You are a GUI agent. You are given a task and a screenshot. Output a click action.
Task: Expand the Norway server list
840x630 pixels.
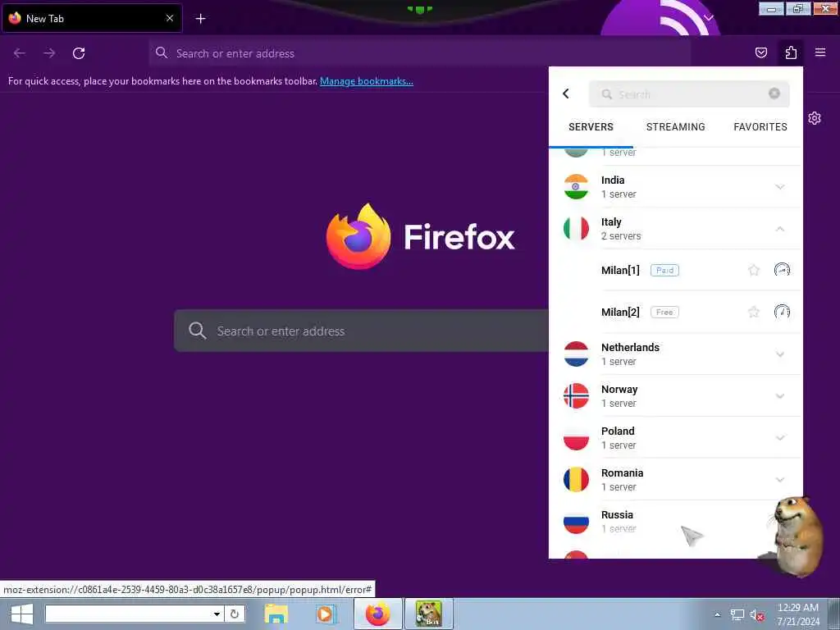(x=780, y=396)
